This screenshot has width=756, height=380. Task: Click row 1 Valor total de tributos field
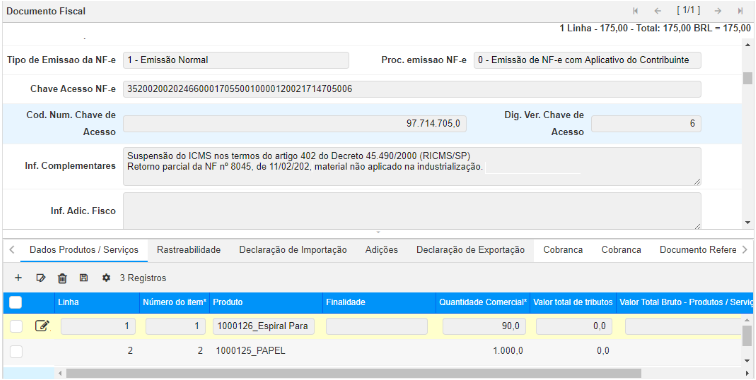coord(574,326)
